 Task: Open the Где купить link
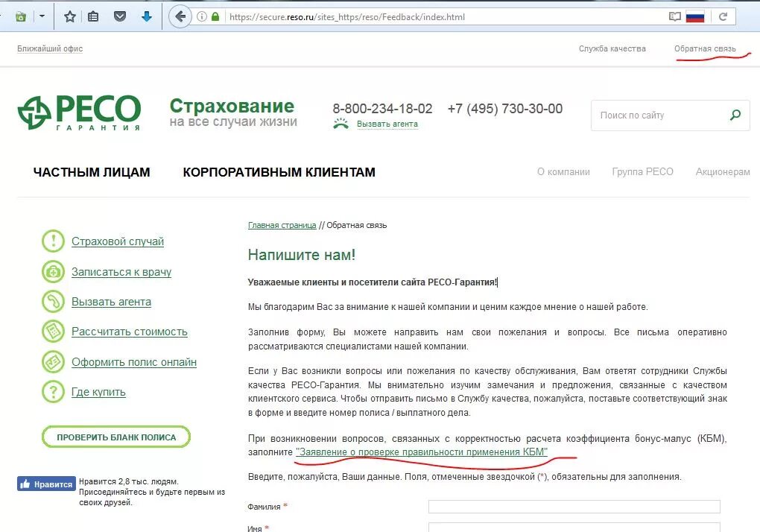tap(98, 392)
